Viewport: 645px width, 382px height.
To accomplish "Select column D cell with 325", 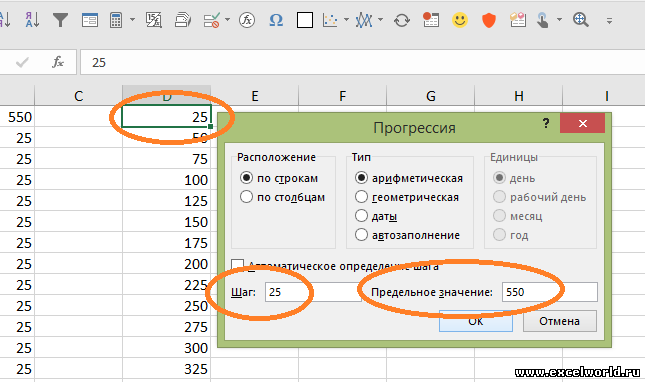I will (x=167, y=368).
